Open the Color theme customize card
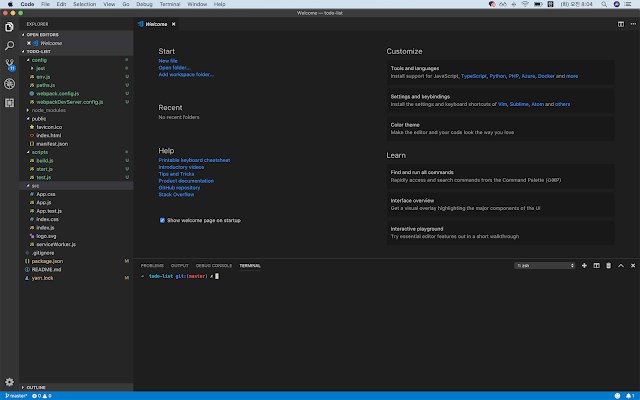 500,129
